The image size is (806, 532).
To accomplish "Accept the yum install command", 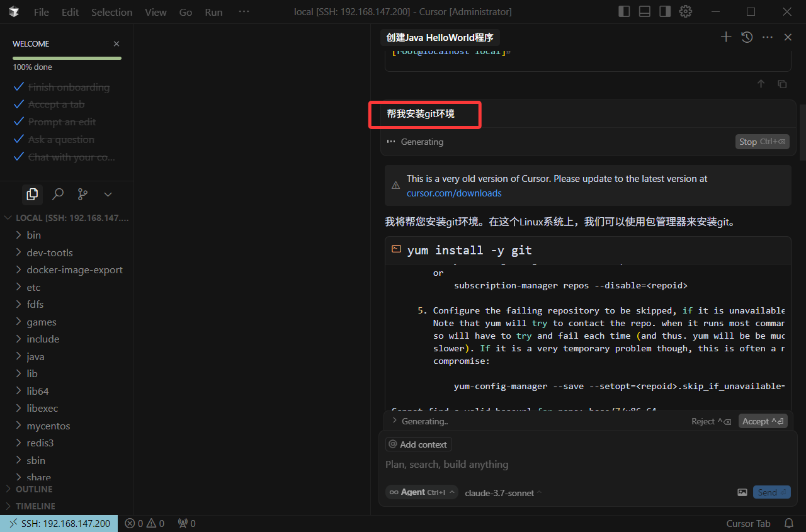I will click(762, 421).
